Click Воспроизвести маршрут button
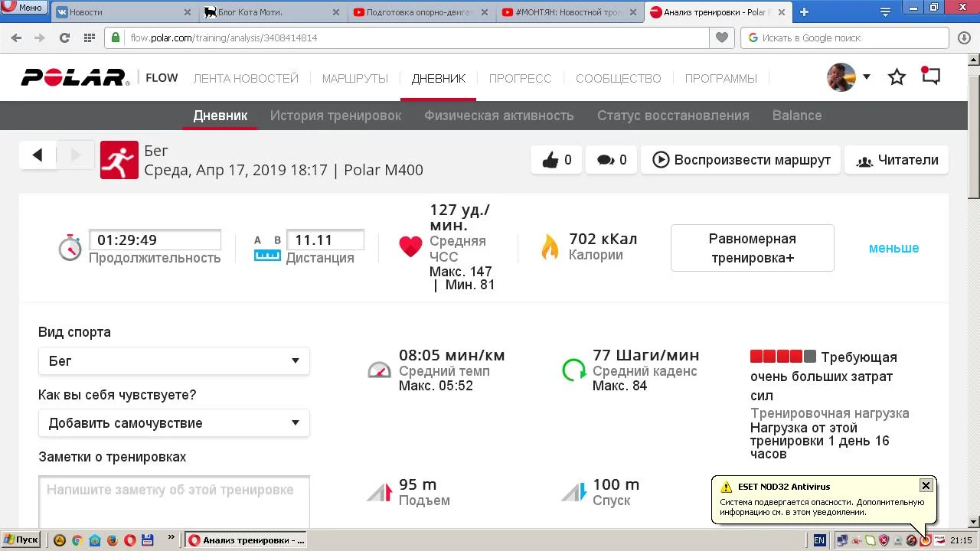 pos(741,160)
